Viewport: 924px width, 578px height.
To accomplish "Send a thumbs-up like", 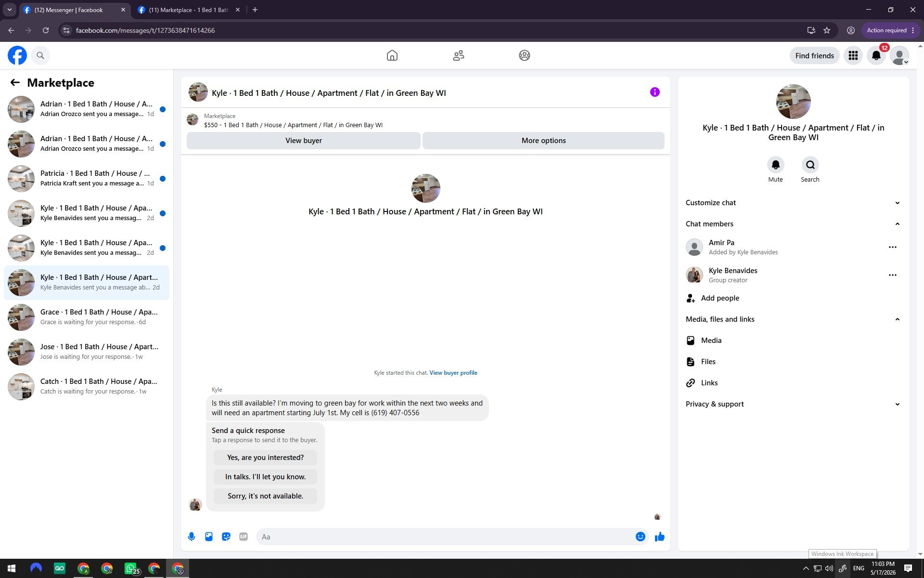I will pos(660,537).
